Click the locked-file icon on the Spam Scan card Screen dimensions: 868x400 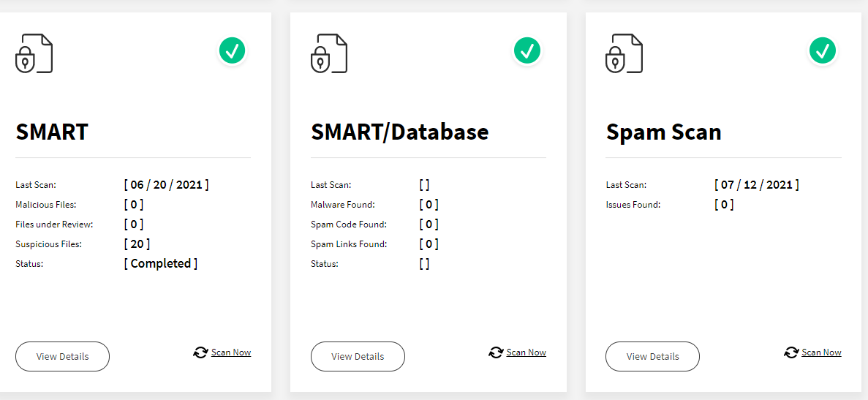624,53
